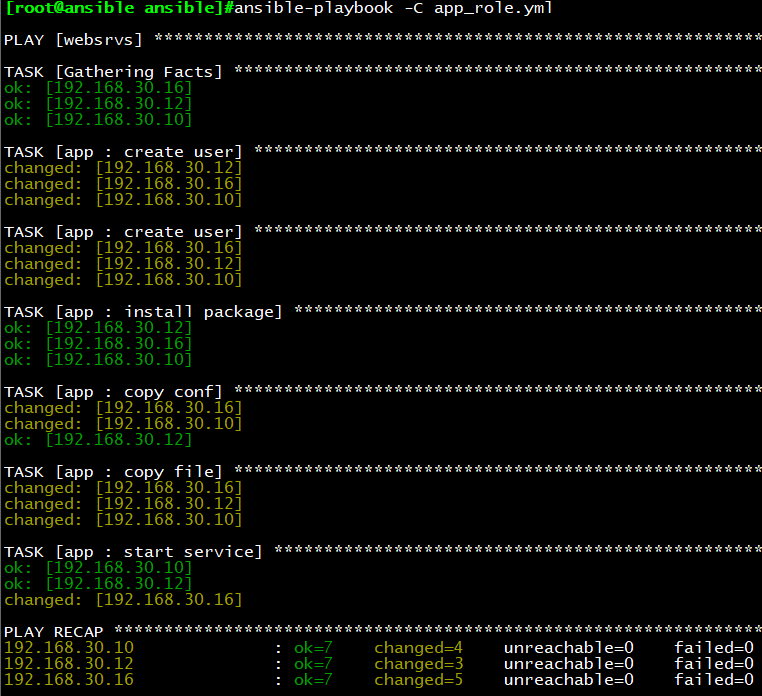The width and height of the screenshot is (762, 696).
Task: Click TASK [app : copy conf] heading
Action: click(x=113, y=392)
